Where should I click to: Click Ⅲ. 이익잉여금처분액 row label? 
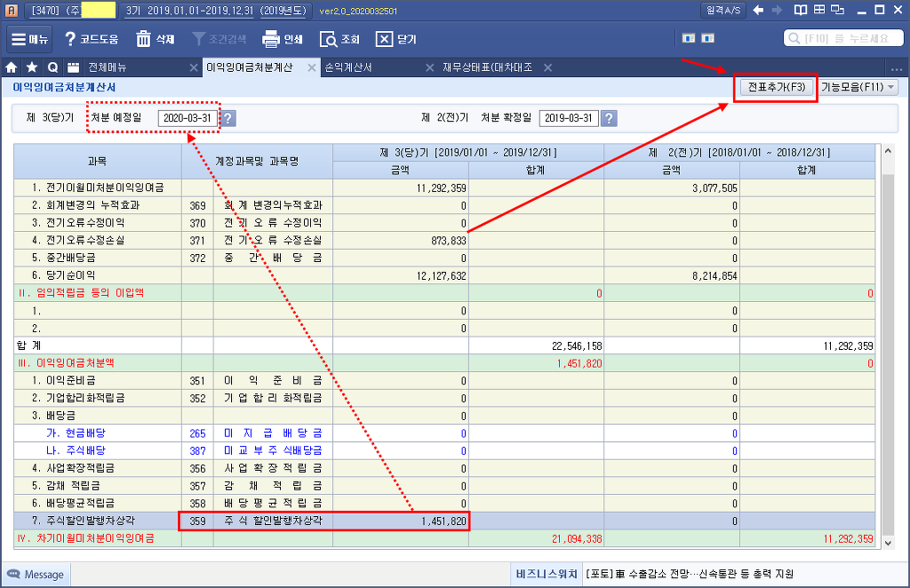coord(66,363)
